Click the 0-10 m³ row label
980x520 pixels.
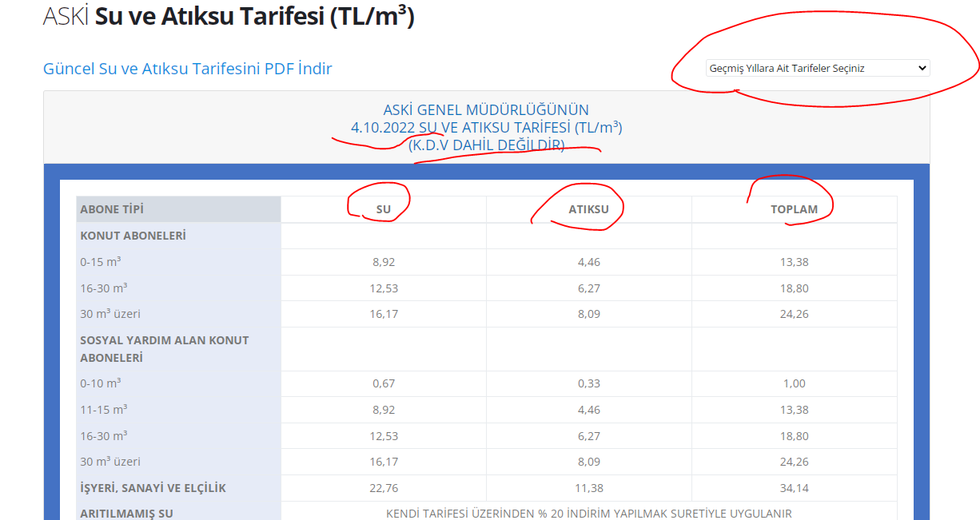point(101,383)
